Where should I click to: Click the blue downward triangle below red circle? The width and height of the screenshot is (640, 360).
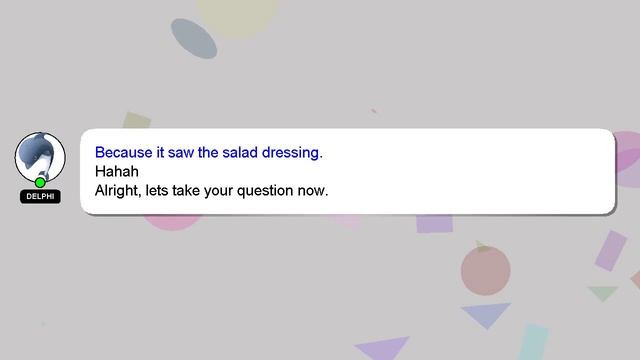tap(486, 315)
